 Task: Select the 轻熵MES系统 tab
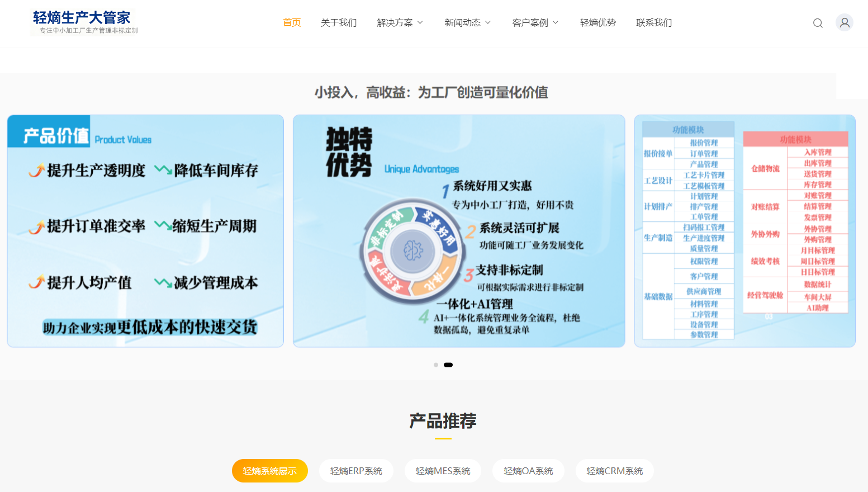443,471
